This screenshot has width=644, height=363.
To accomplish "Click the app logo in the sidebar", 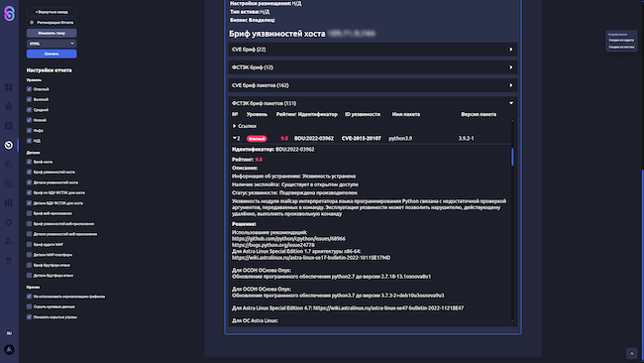I will coord(9,14).
